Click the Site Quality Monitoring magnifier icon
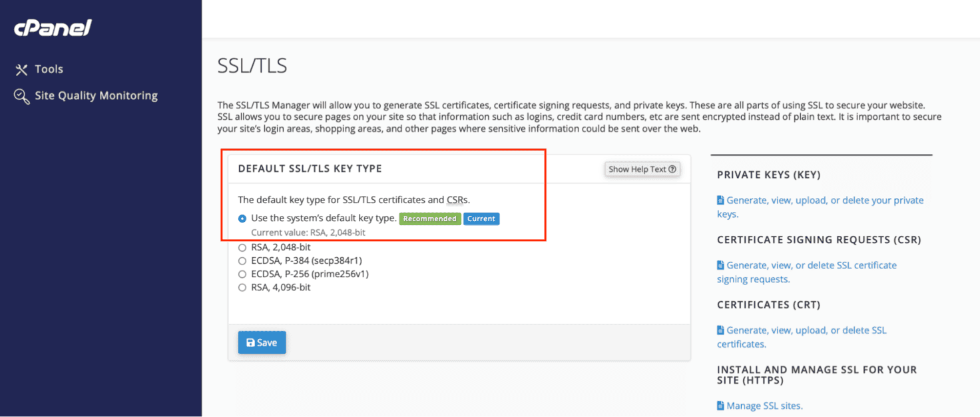This screenshot has width=980, height=417. [22, 96]
